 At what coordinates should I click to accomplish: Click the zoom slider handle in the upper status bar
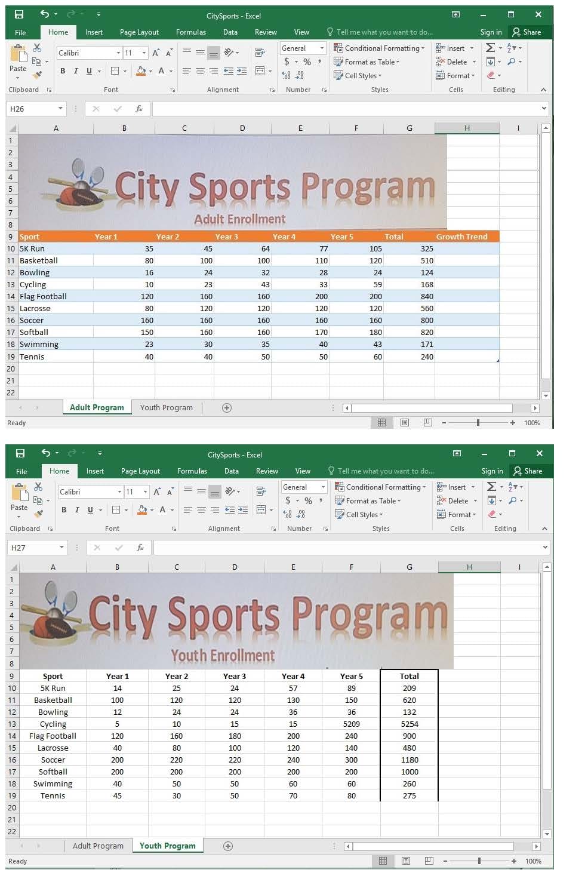[478, 423]
